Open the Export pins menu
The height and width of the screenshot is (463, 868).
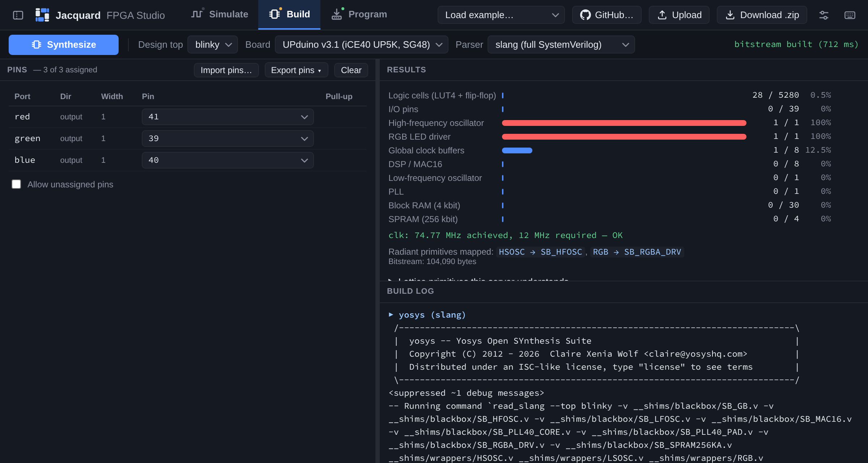[x=297, y=70]
